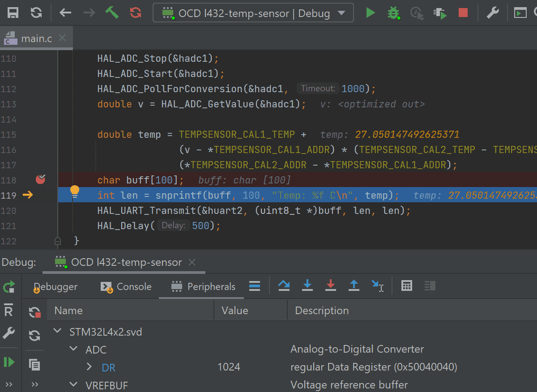This screenshot has height=392, width=537.
Task: Click the Step Into button
Action: point(307,285)
